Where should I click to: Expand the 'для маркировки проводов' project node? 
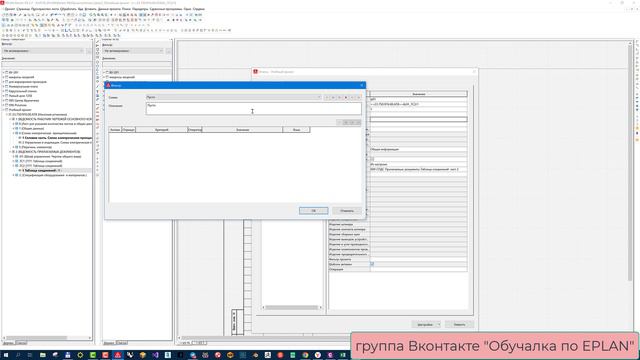pyautogui.click(x=4, y=82)
